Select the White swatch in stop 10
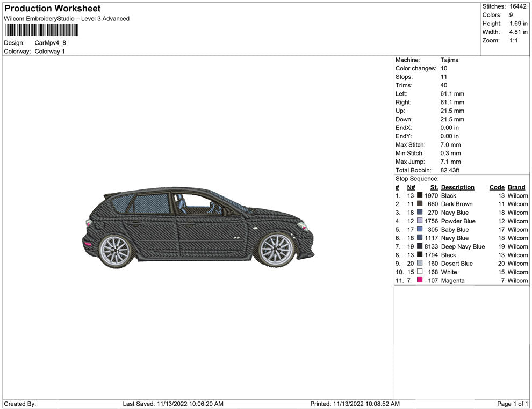 420,272
